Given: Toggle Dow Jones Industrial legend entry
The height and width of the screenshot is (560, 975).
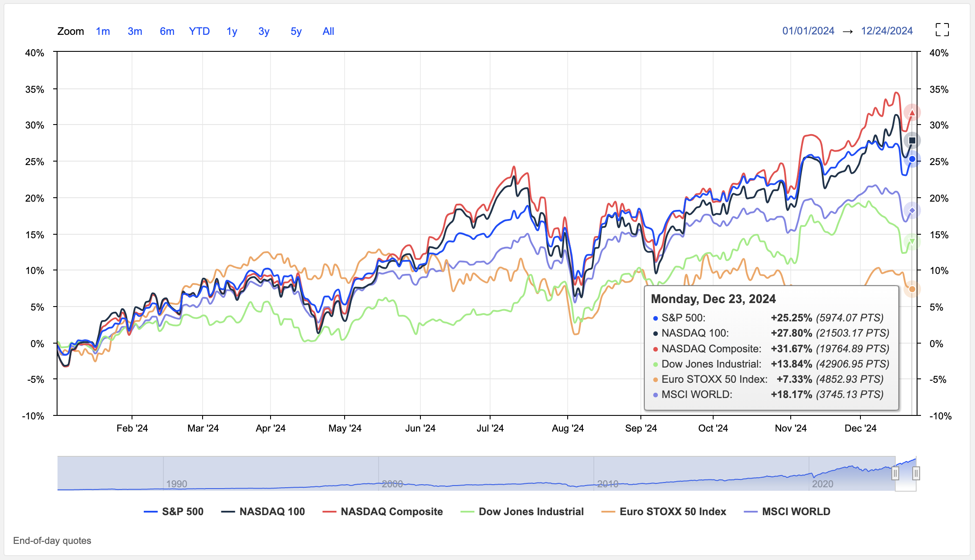Looking at the screenshot, I should tap(522, 512).
